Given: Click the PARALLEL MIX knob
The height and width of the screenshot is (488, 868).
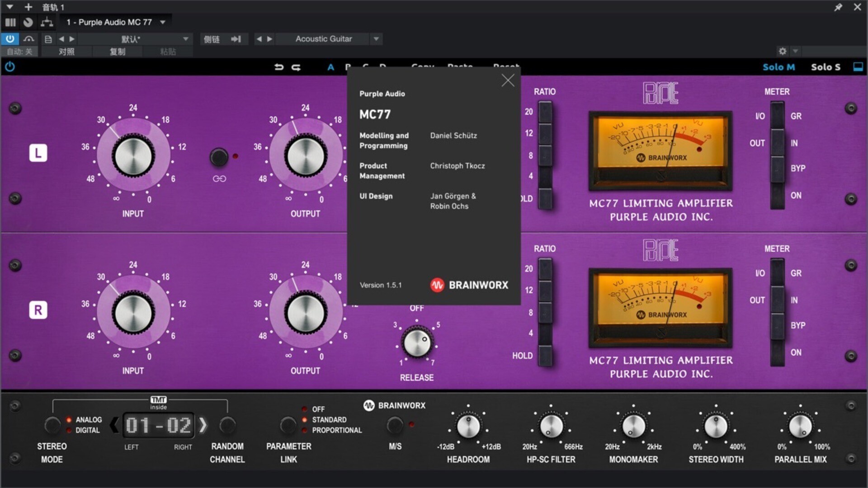Looking at the screenshot, I should tap(800, 427).
